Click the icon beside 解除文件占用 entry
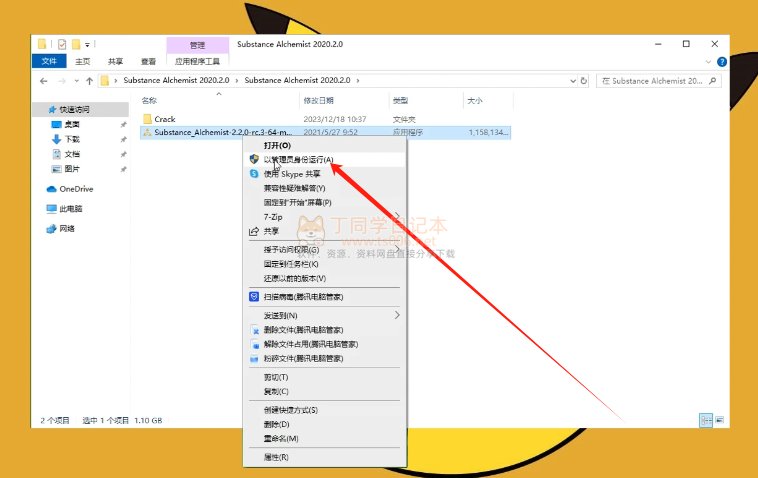The image size is (758, 478). pos(254,345)
